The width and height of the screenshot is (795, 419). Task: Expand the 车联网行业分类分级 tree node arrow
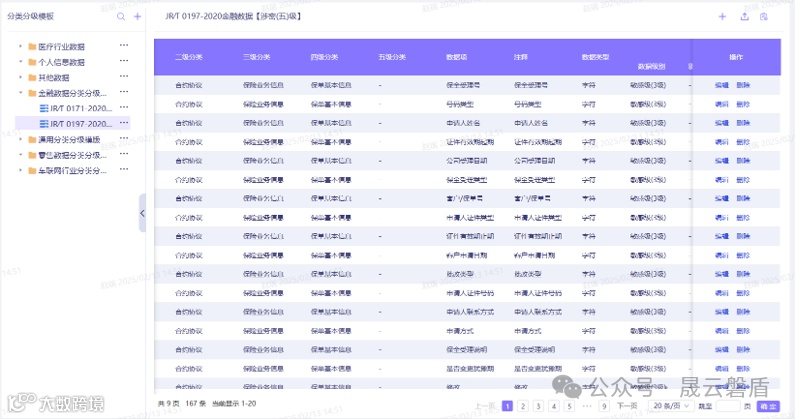(20, 170)
